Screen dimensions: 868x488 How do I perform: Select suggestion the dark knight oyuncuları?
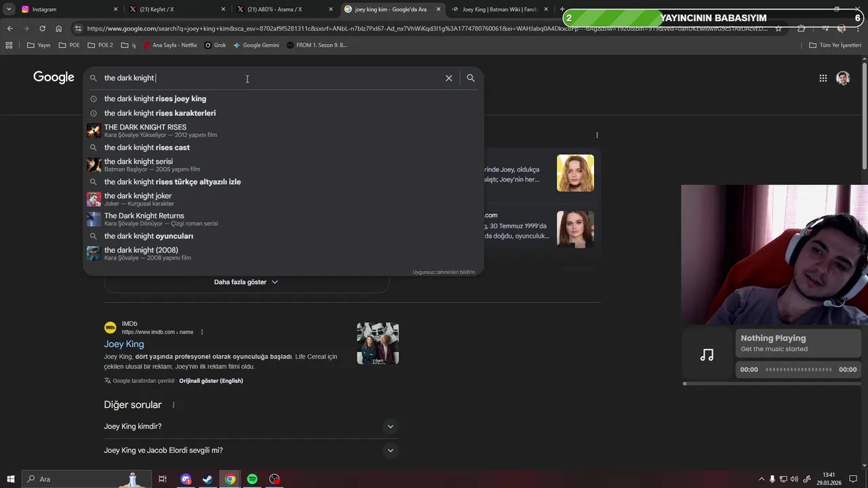(x=283, y=236)
